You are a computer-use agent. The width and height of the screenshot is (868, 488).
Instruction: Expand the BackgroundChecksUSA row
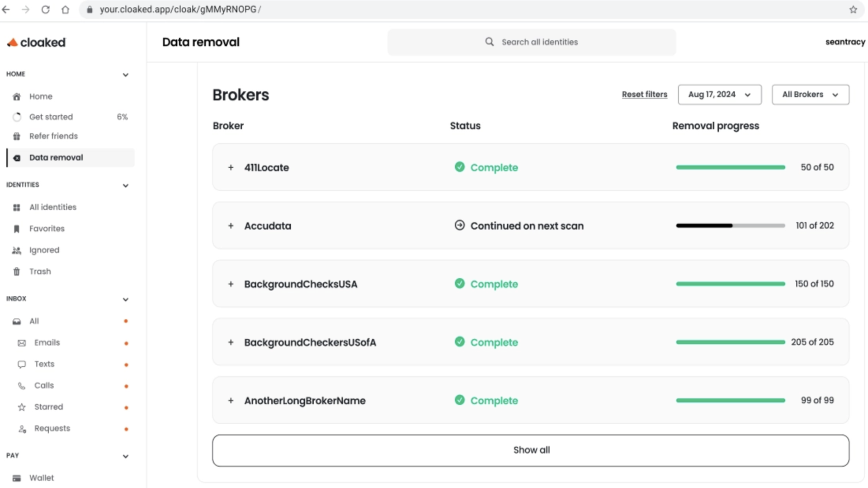(x=231, y=284)
